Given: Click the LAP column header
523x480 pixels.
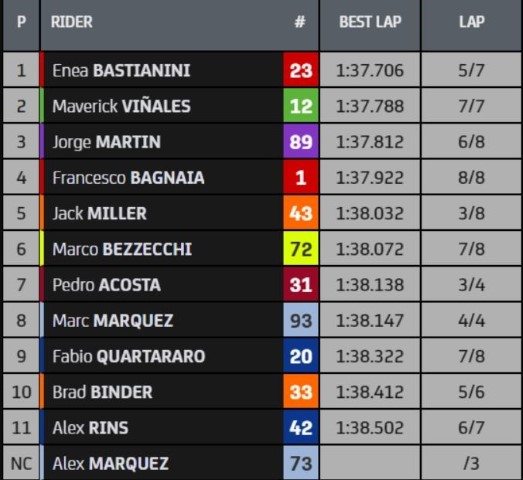Looking at the screenshot, I should pos(471,22).
